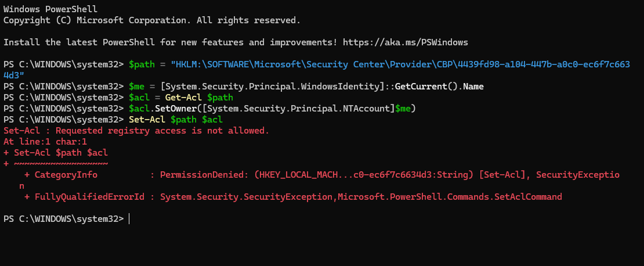Click the Windows PowerShell header text

(x=50, y=9)
